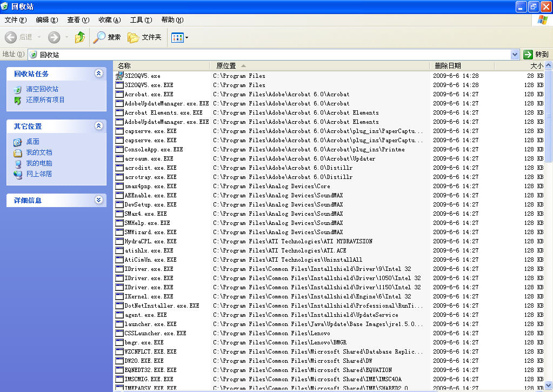This screenshot has height=392, width=553.
Task: Open the Help (帮助) menu
Action: [x=172, y=20]
